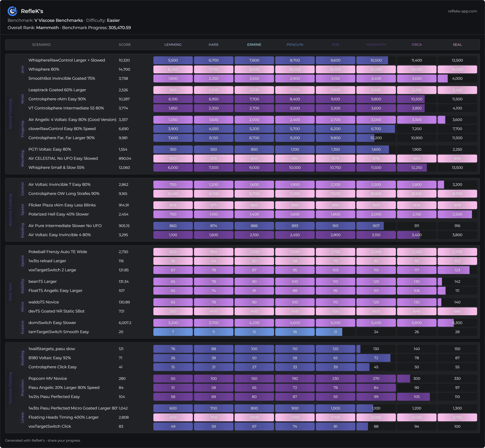Click the RefleK's logo icon
485x448 pixels.
12,11
